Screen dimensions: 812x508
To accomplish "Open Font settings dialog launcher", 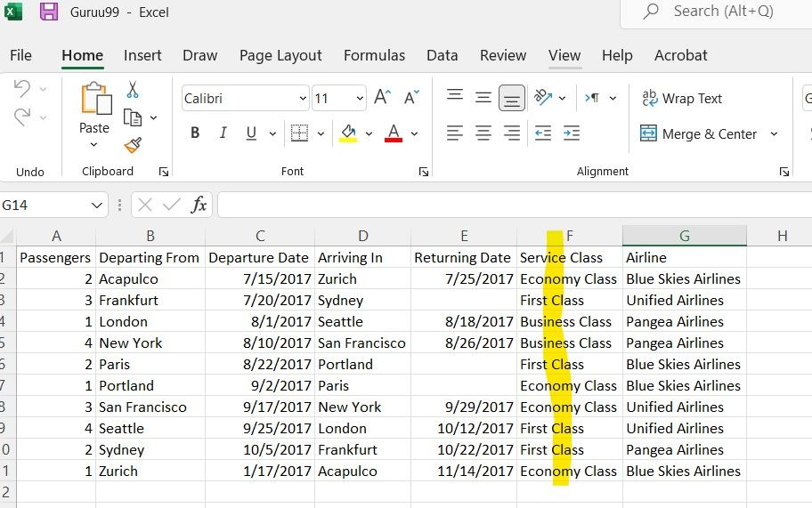I will coord(424,172).
